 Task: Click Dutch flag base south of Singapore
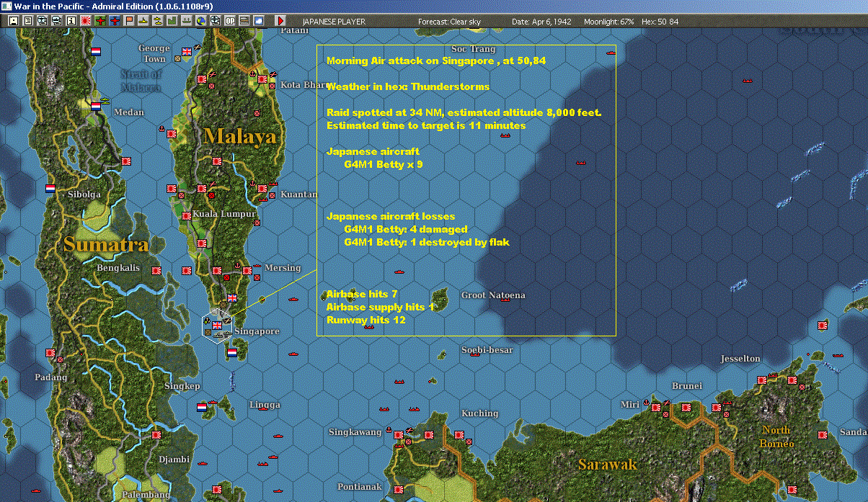click(232, 353)
